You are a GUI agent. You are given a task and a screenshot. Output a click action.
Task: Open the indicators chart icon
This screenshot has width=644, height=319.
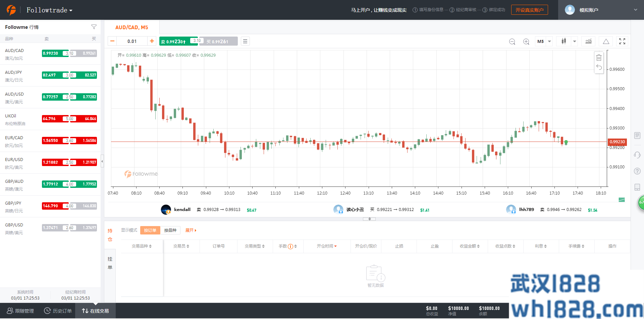(x=588, y=41)
